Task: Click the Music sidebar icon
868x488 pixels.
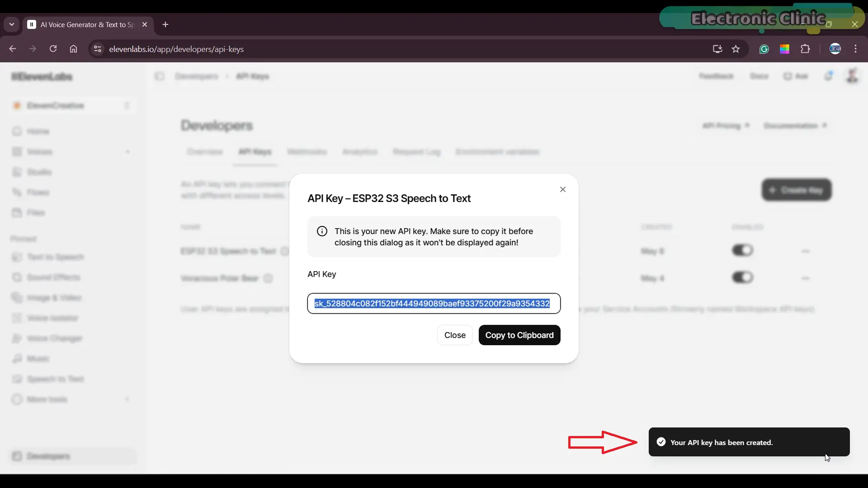Action: coord(17,359)
